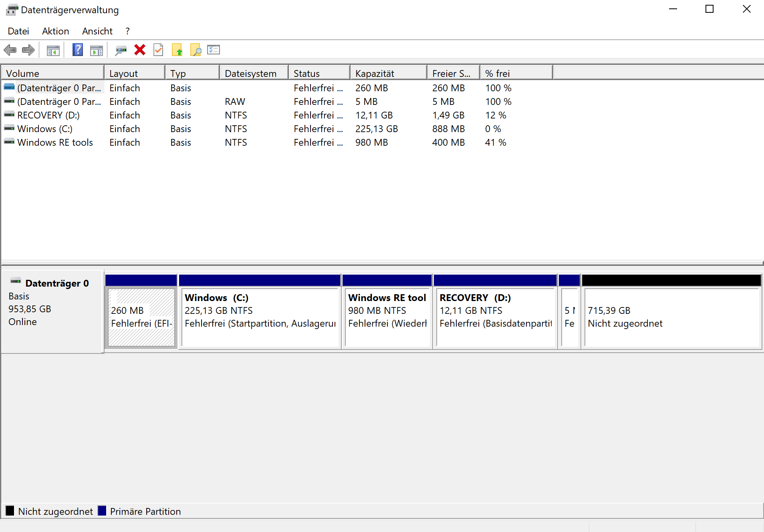Click the 0 % free cell
764x532 pixels.
tap(493, 129)
